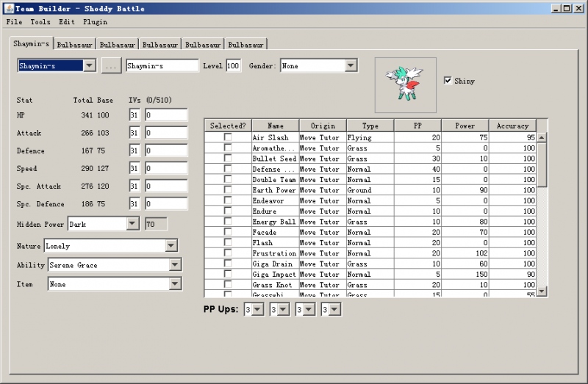This screenshot has height=384, width=588.
Task: Select the Earth Power move checkbox
Action: tap(228, 189)
